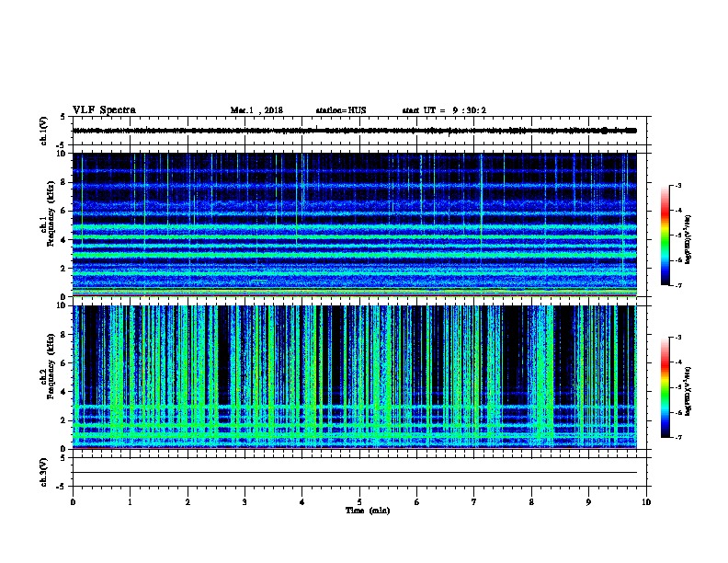Viewport: 728px width, 563px height.
Task: Click the 4 kHz tick on ch.2 frequency axis
Action: click(x=64, y=392)
